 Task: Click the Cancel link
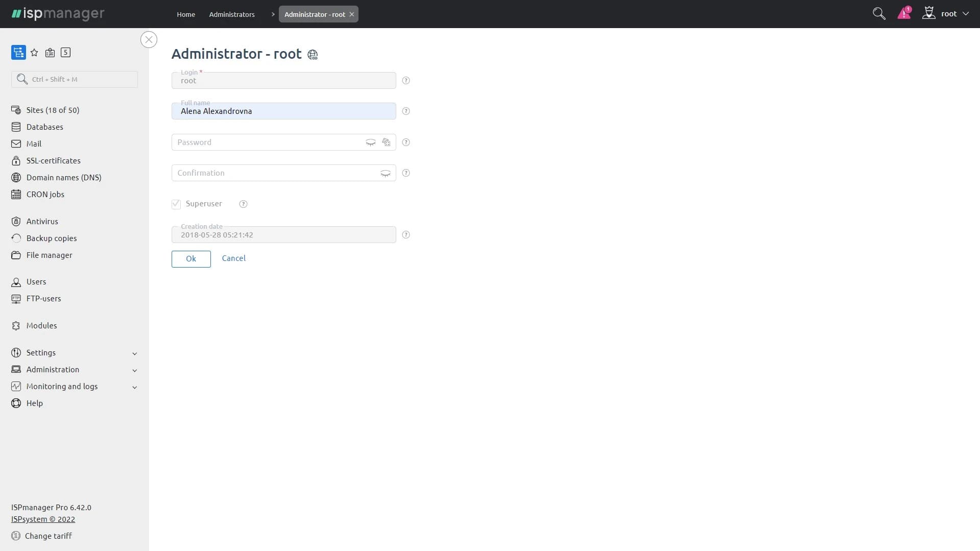pos(234,258)
